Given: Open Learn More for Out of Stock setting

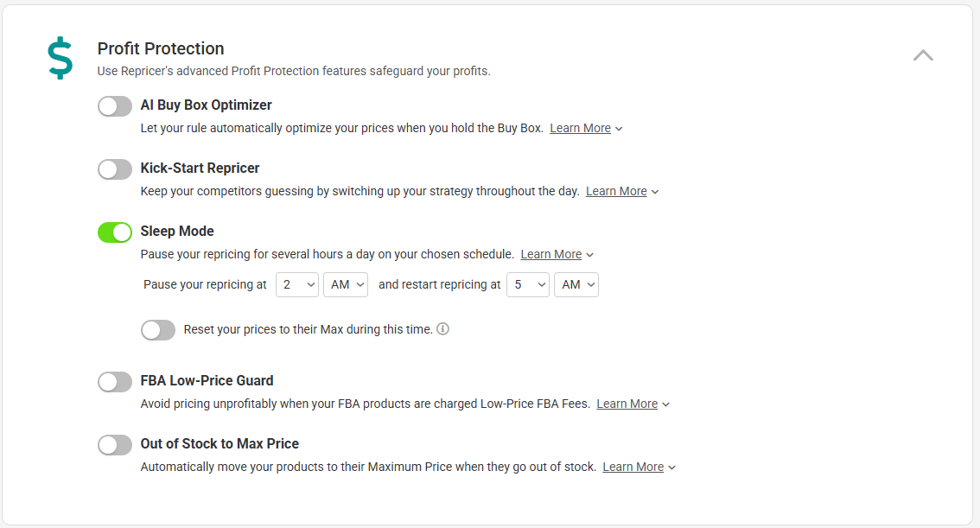Looking at the screenshot, I should 633,467.
